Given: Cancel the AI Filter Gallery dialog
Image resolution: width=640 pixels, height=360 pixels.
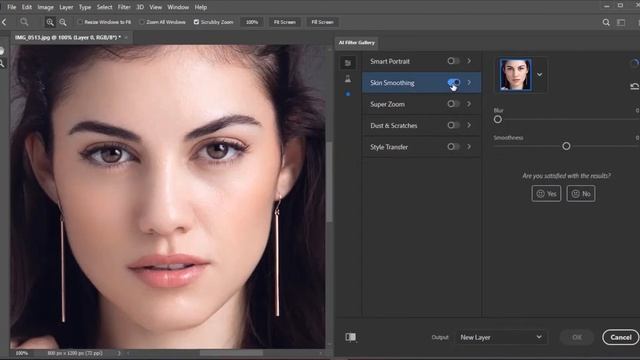Looking at the screenshot, I should click(621, 337).
